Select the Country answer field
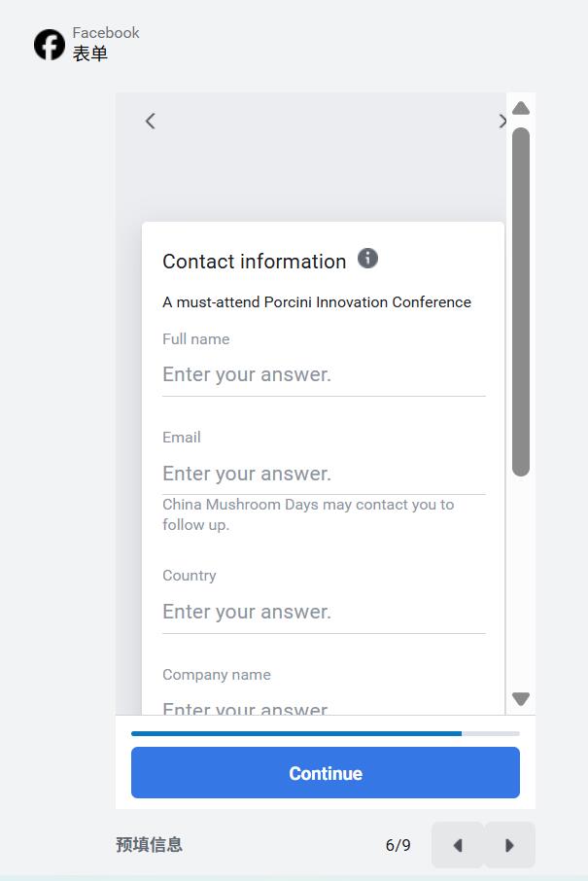 tap(324, 613)
